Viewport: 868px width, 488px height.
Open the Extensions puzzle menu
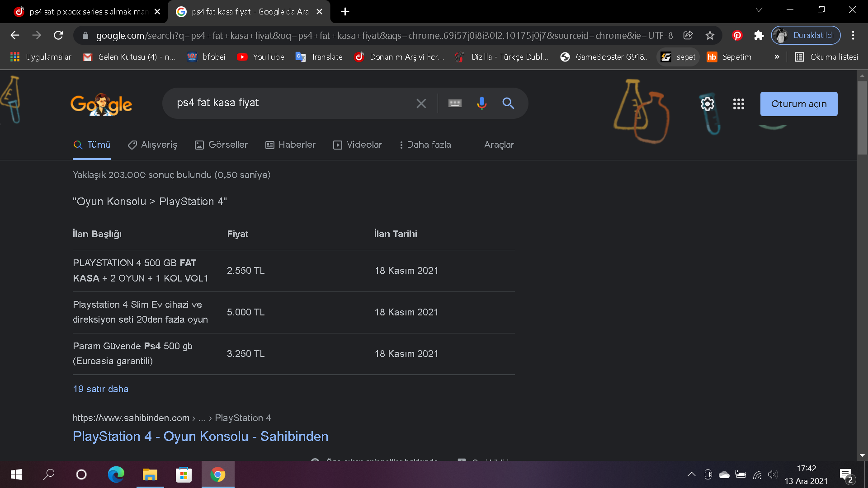[759, 35]
